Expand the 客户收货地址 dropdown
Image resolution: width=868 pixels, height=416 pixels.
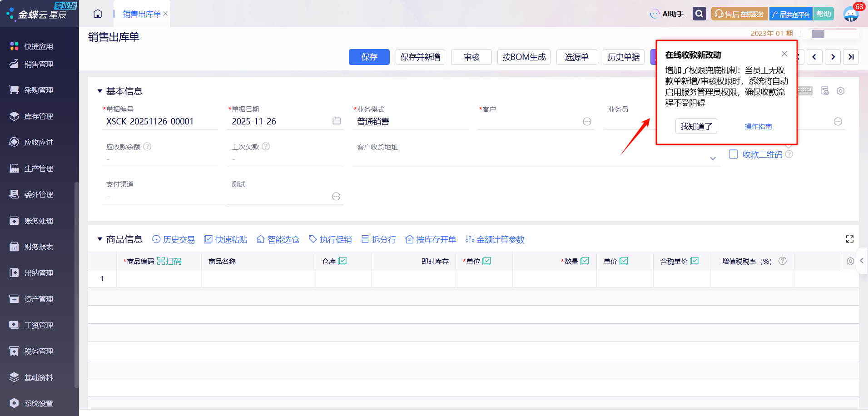coord(713,158)
